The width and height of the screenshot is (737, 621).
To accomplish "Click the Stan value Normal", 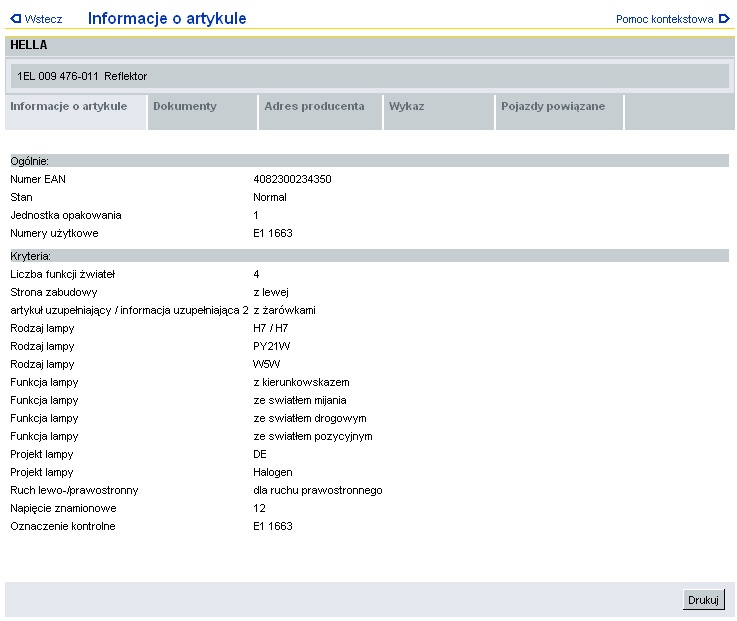I will point(270,197).
